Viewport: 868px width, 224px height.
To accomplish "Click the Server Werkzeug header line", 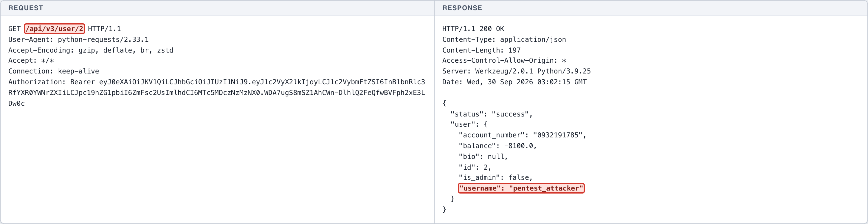I will click(517, 71).
